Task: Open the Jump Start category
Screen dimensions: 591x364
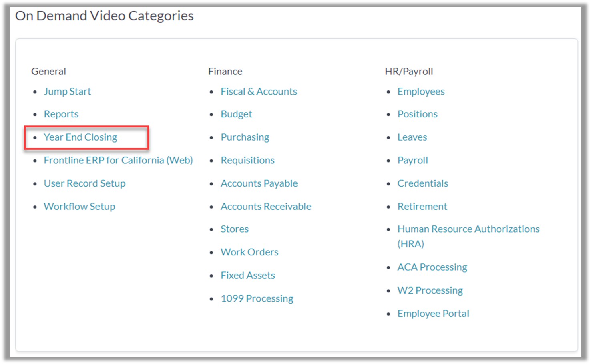Action: tap(68, 92)
